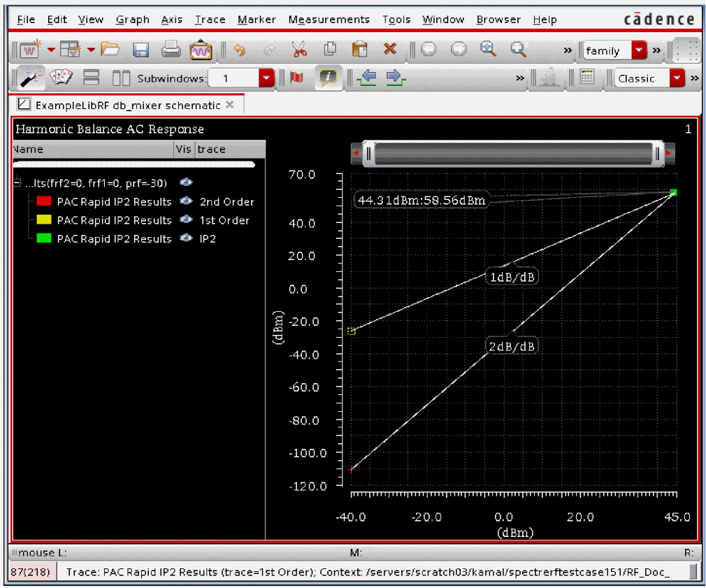
Task: Close the ExampleLibRF db_mixer schematic tab
Action: click(x=230, y=105)
